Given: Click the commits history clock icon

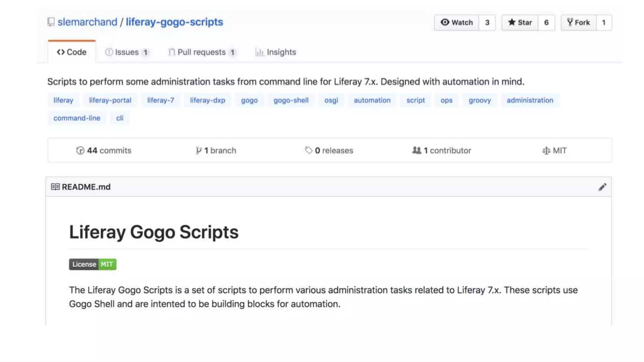Looking at the screenshot, I should (x=80, y=151).
